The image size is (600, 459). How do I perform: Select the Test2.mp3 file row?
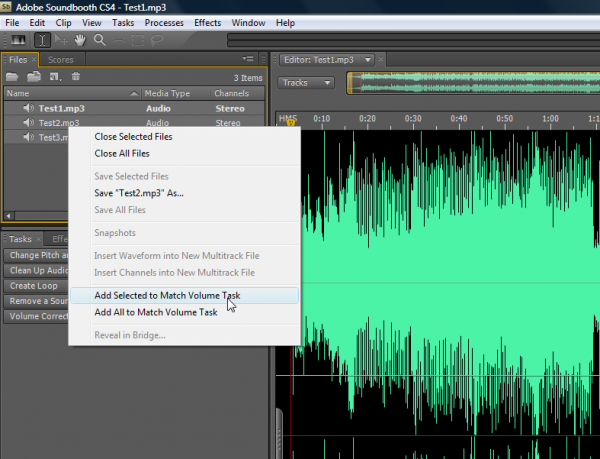[134, 122]
